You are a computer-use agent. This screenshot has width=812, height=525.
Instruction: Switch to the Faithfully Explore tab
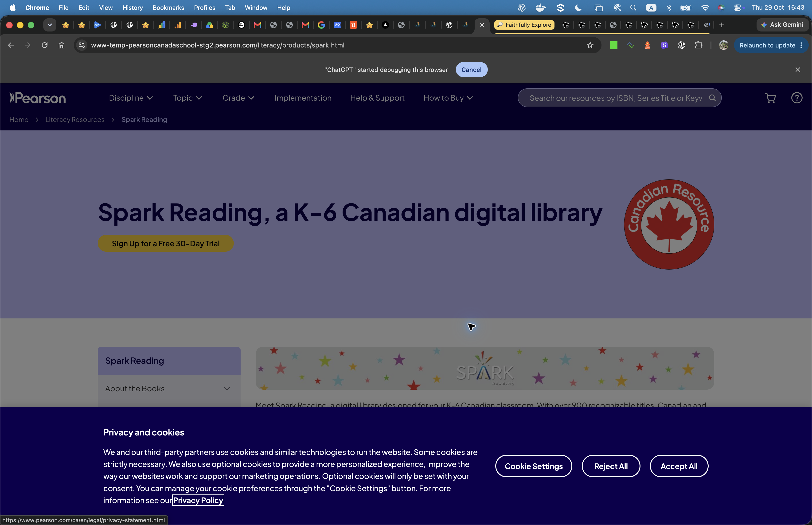524,25
